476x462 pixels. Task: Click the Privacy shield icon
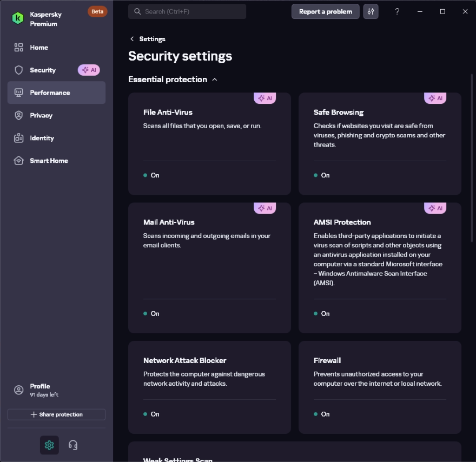tap(18, 115)
